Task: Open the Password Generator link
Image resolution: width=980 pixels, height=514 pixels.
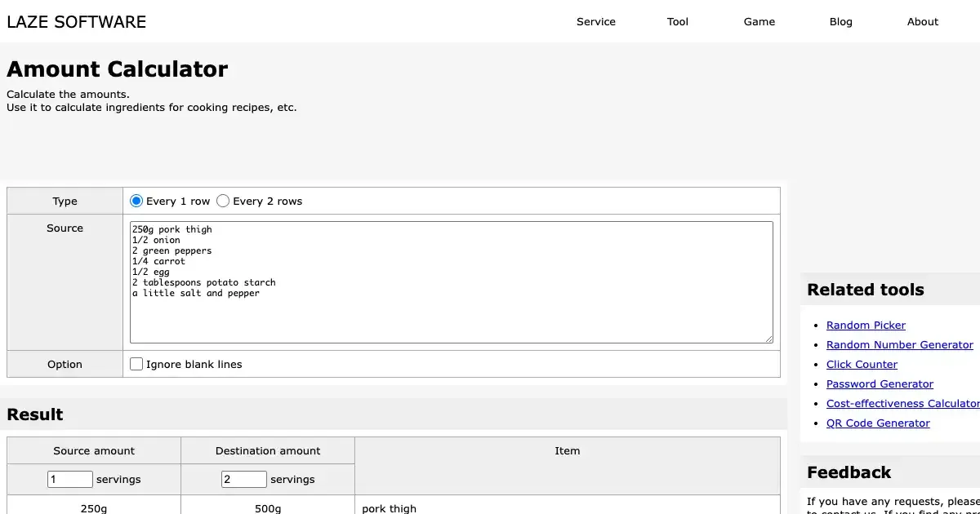Action: point(880,383)
